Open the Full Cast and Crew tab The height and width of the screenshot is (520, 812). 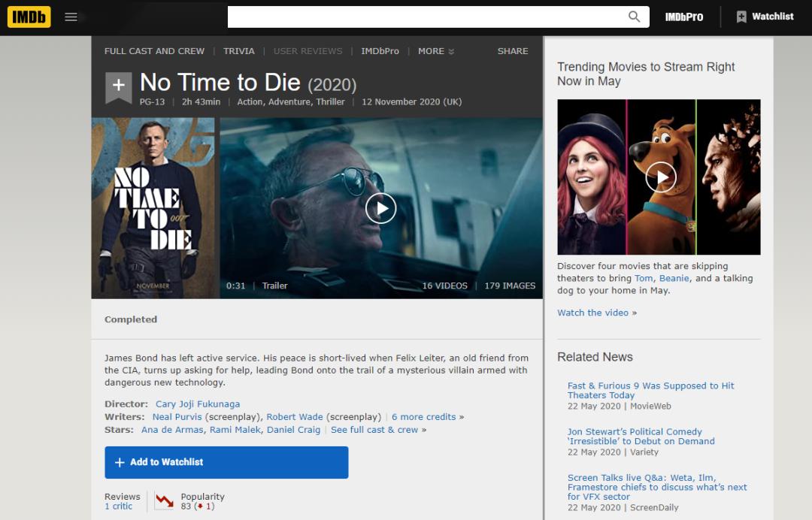click(154, 51)
